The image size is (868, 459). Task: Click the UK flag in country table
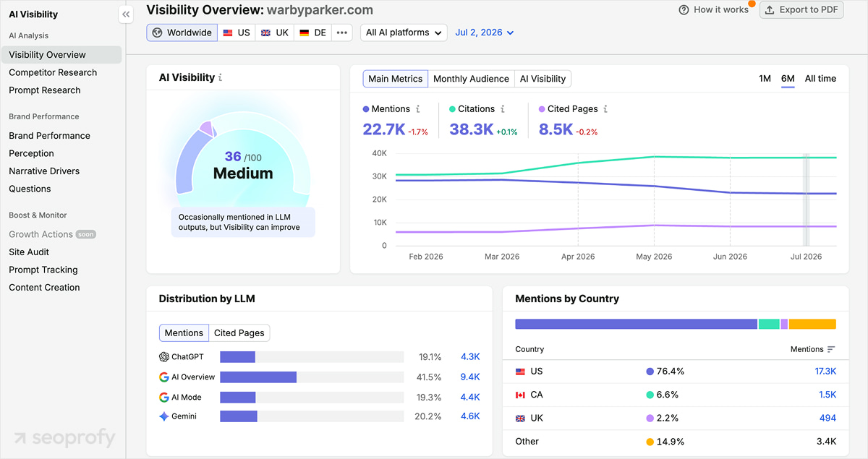click(520, 418)
